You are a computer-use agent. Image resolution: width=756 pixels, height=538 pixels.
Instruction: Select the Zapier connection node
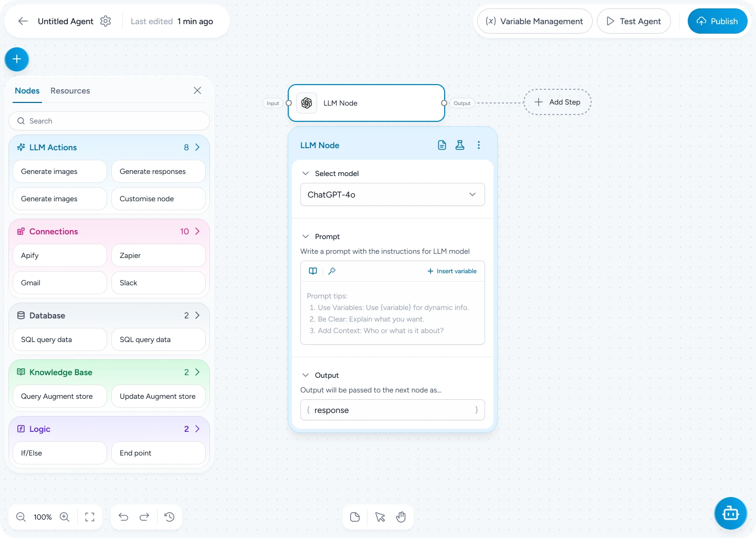pos(159,255)
